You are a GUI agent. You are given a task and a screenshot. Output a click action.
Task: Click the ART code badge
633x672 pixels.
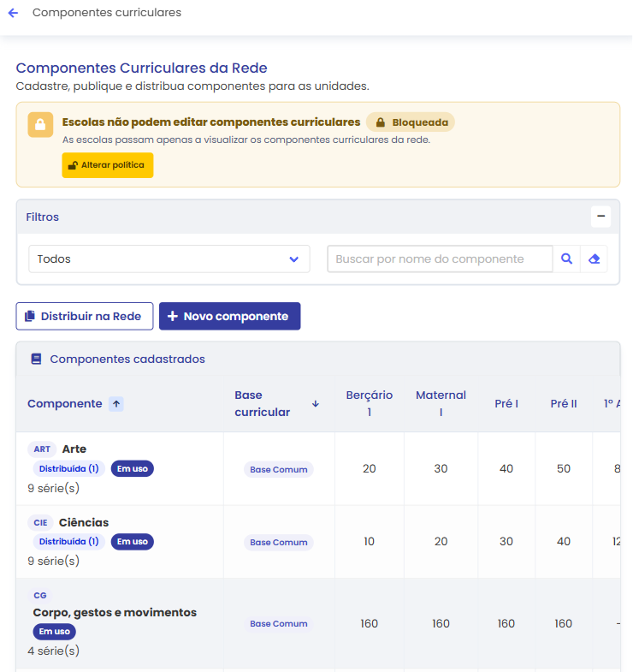click(42, 449)
